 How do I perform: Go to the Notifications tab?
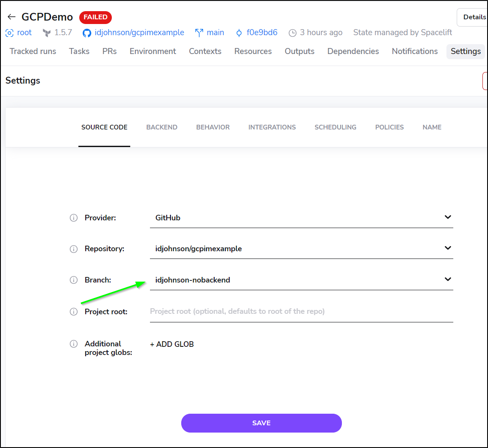point(415,51)
